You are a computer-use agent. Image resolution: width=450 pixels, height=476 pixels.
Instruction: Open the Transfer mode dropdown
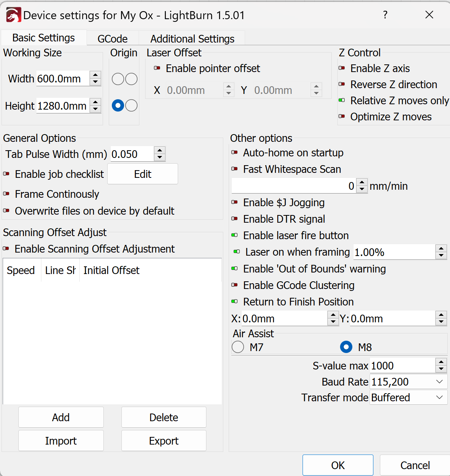tap(439, 397)
